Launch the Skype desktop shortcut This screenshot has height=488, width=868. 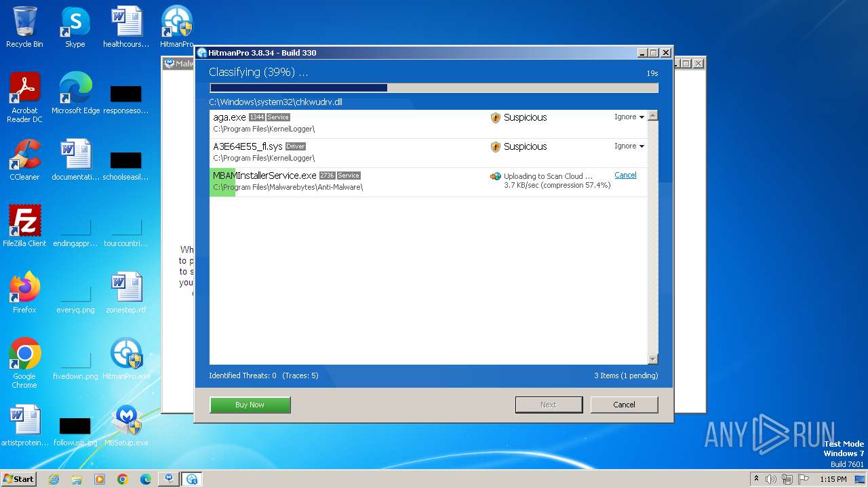(x=75, y=27)
